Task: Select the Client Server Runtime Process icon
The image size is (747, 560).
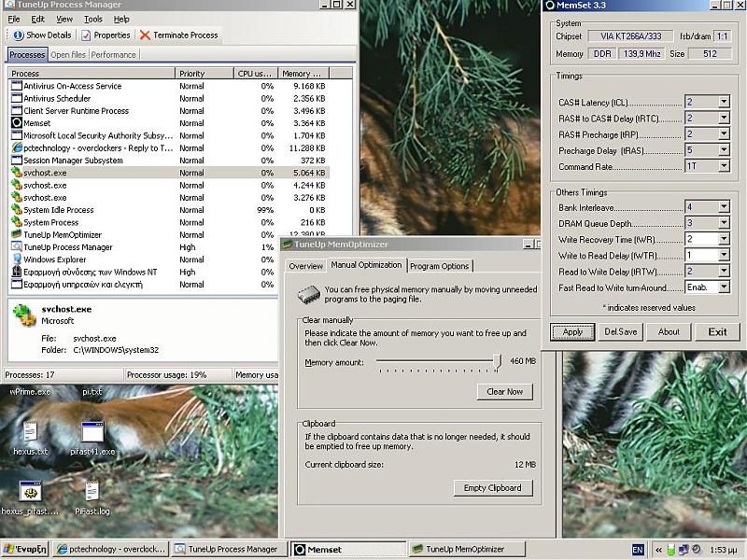Action: coord(17,110)
